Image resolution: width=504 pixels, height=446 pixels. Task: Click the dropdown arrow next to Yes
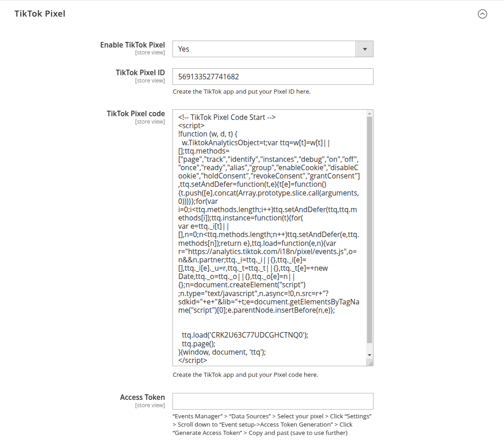(365, 49)
